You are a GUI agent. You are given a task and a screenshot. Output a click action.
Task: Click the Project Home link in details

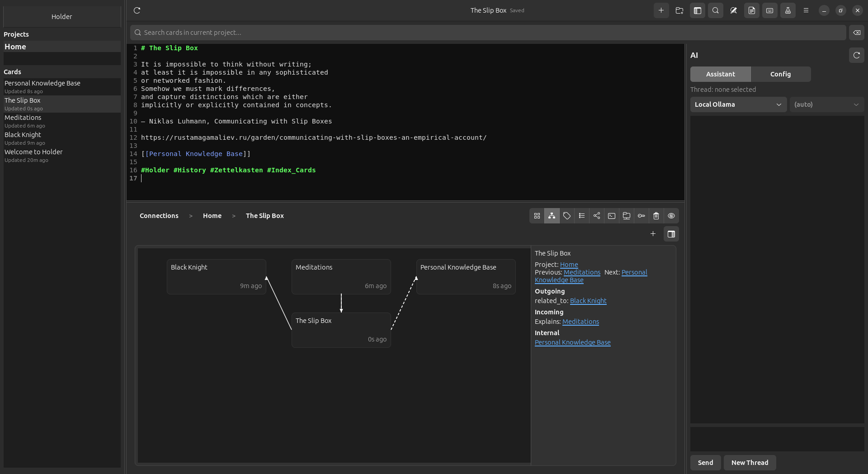click(569, 265)
